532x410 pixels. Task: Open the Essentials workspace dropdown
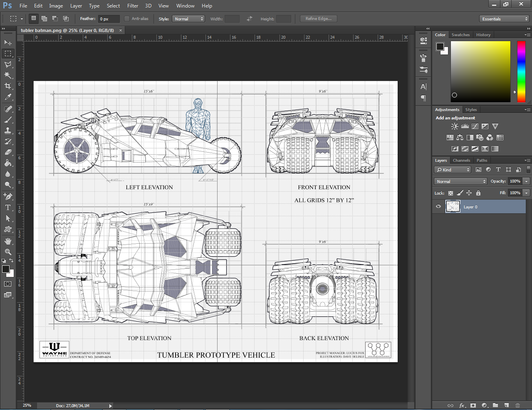(504, 19)
